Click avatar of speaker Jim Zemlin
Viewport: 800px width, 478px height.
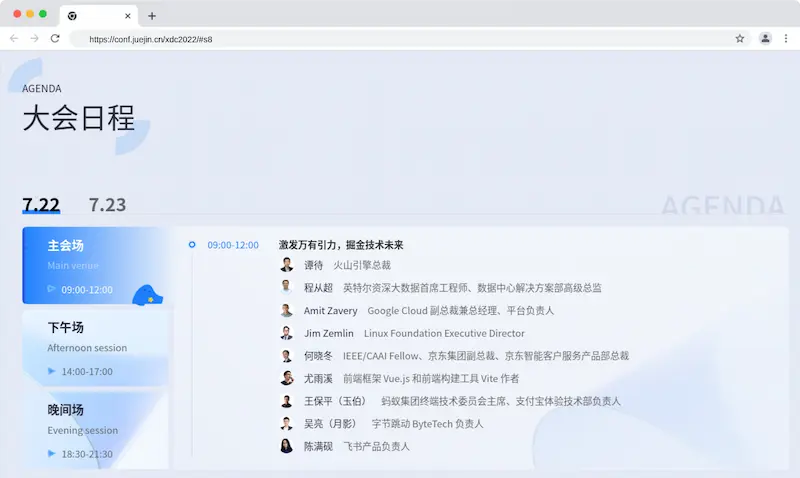(x=287, y=333)
